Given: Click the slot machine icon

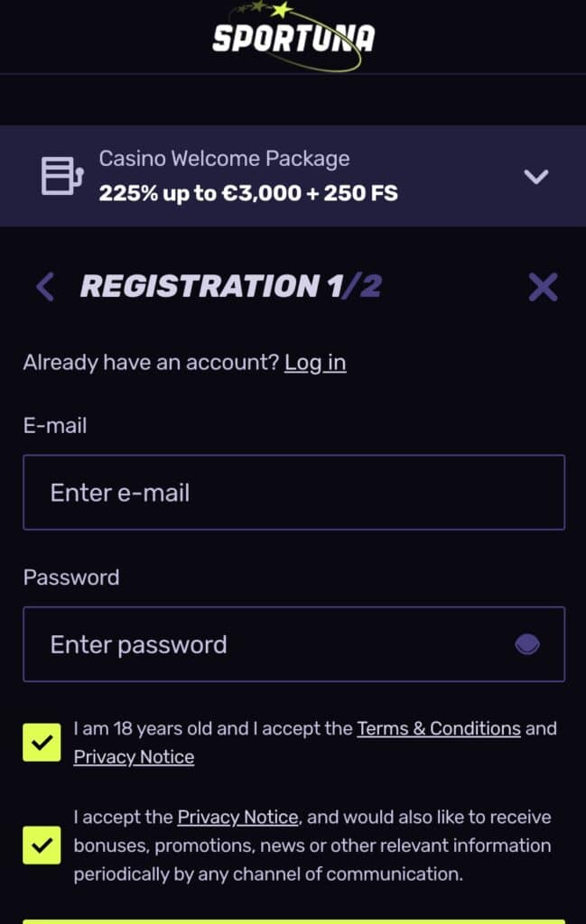Looking at the screenshot, I should pos(62,176).
